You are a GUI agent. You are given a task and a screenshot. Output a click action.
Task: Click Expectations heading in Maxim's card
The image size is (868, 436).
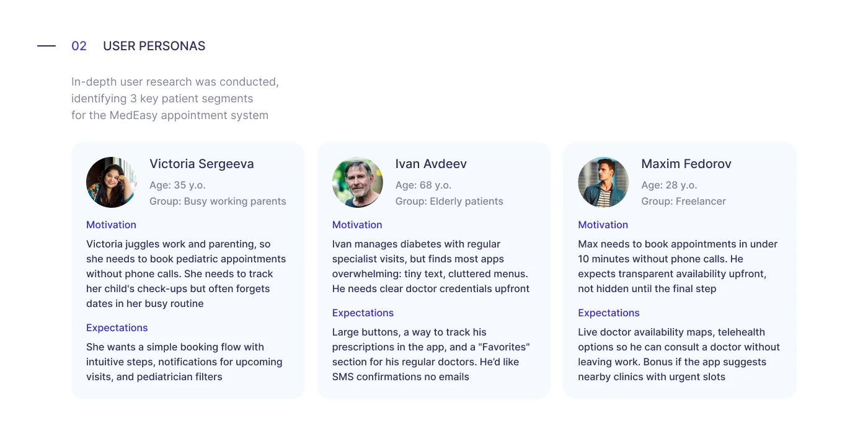pyautogui.click(x=608, y=313)
